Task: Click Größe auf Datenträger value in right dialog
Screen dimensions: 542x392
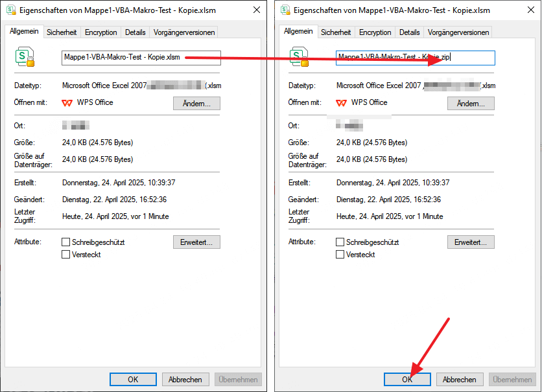Action: pyautogui.click(x=371, y=159)
